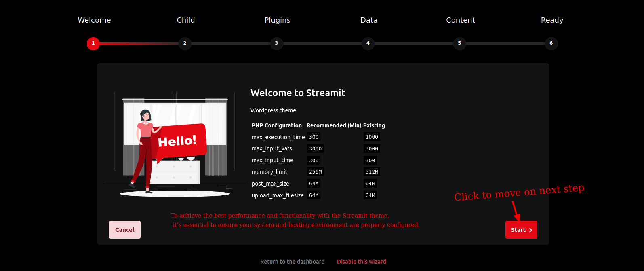Click the Hello! illustration image
644x271 pixels.
[175, 144]
